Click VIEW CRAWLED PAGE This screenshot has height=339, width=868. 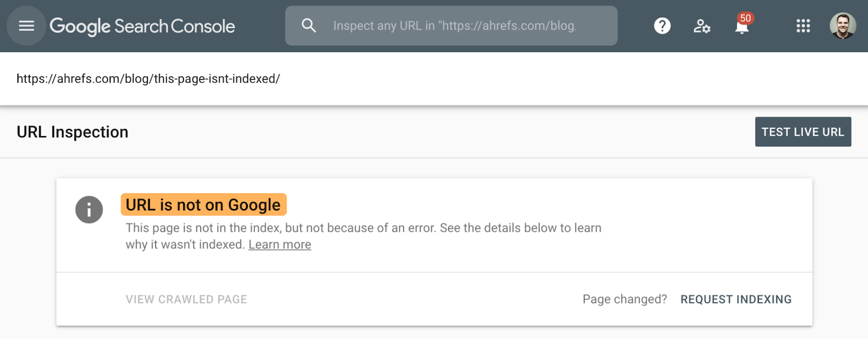[186, 299]
